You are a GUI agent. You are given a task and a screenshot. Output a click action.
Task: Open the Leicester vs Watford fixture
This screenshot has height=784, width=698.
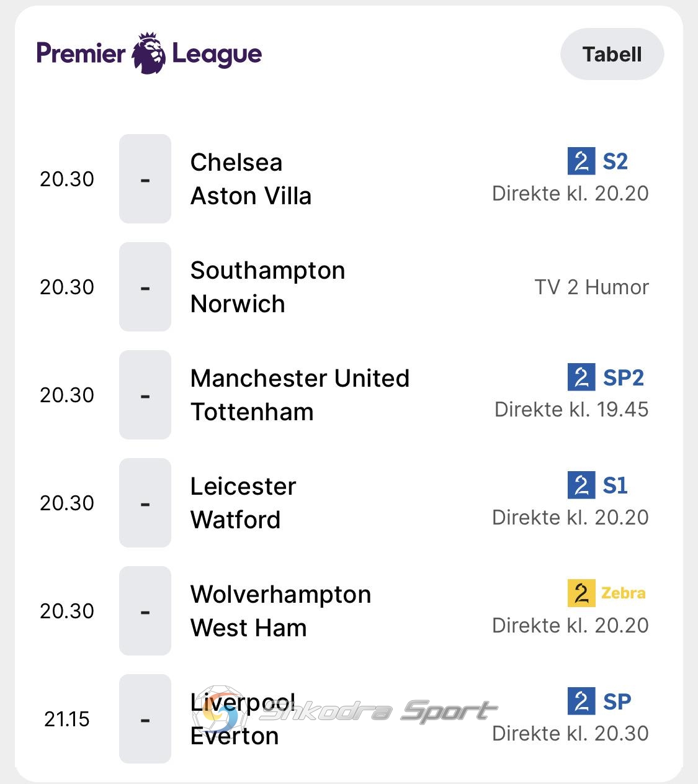(243, 503)
